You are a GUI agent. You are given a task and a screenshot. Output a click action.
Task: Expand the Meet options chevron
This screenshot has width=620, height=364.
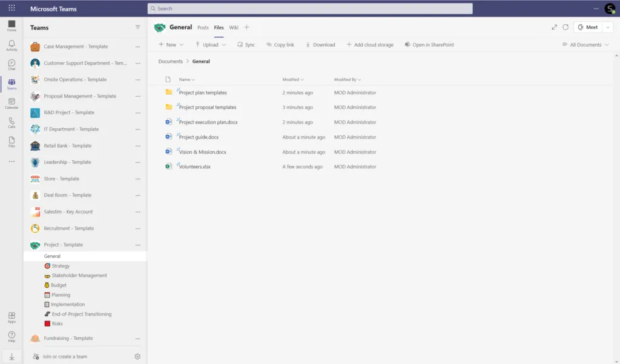[608, 27]
